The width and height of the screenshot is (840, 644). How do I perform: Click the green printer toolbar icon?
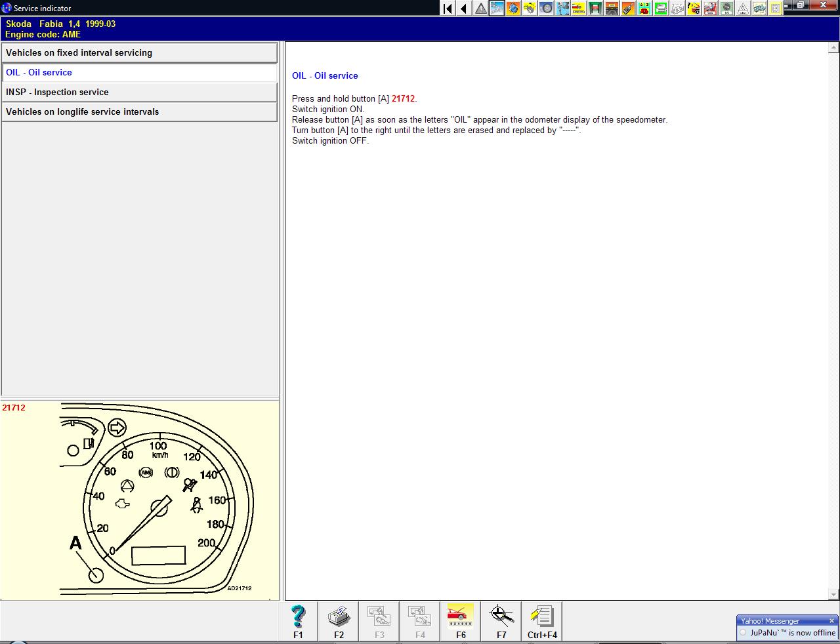tap(661, 9)
